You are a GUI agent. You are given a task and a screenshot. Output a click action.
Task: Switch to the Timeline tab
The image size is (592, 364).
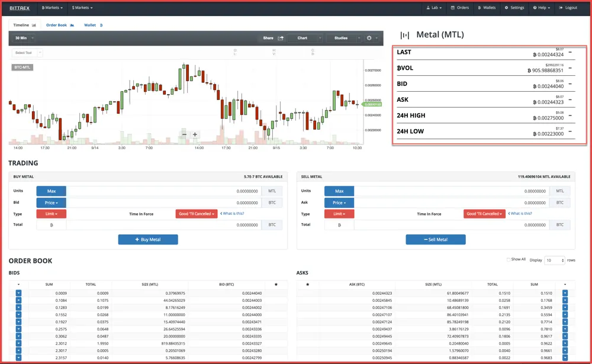click(x=24, y=25)
